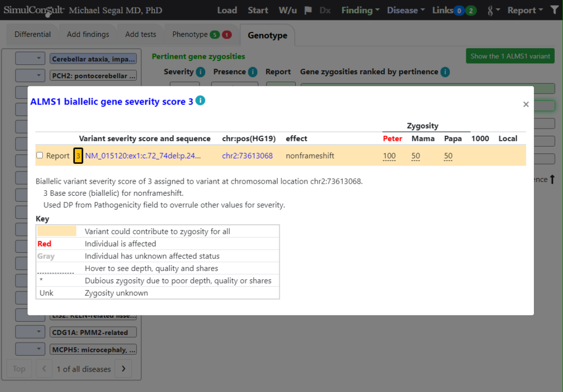563x392 pixels.
Task: Click the info icon next to Presence
Action: coord(252,72)
